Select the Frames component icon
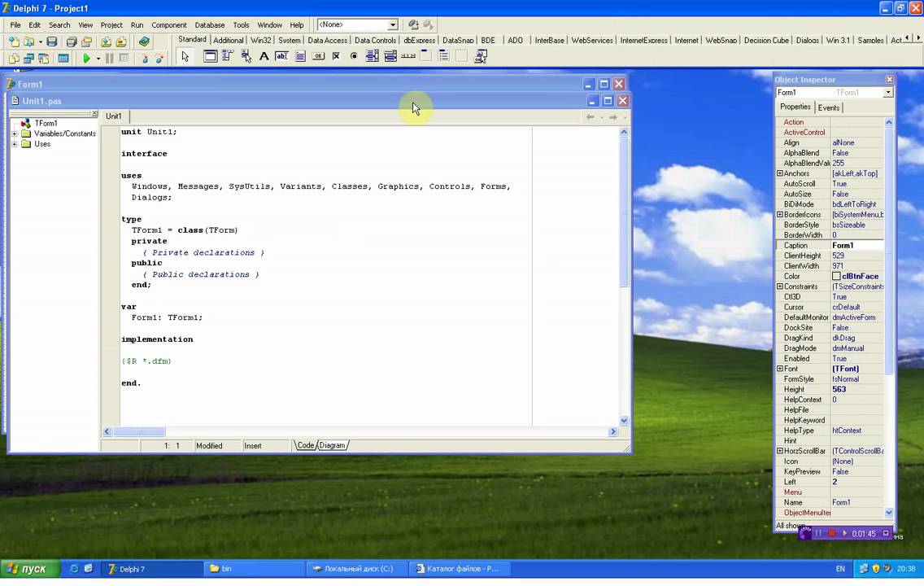 [x=210, y=57]
